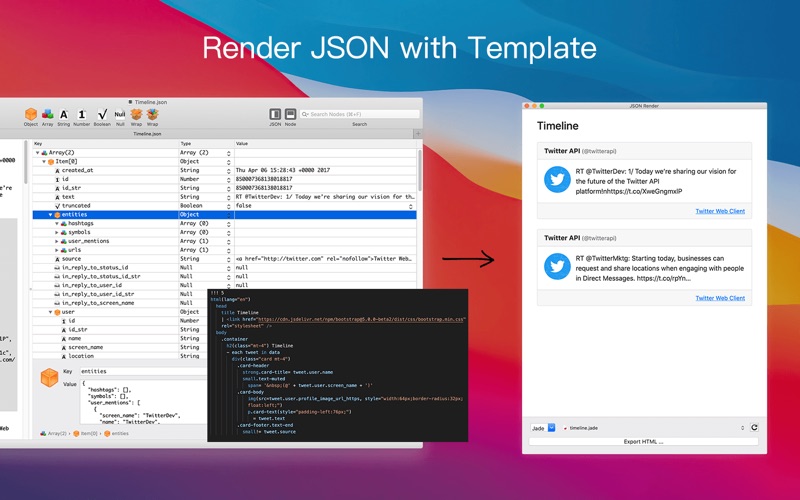800x500 pixels.
Task: Click Twitter bird avatar in second tweet card
Action: point(557,266)
